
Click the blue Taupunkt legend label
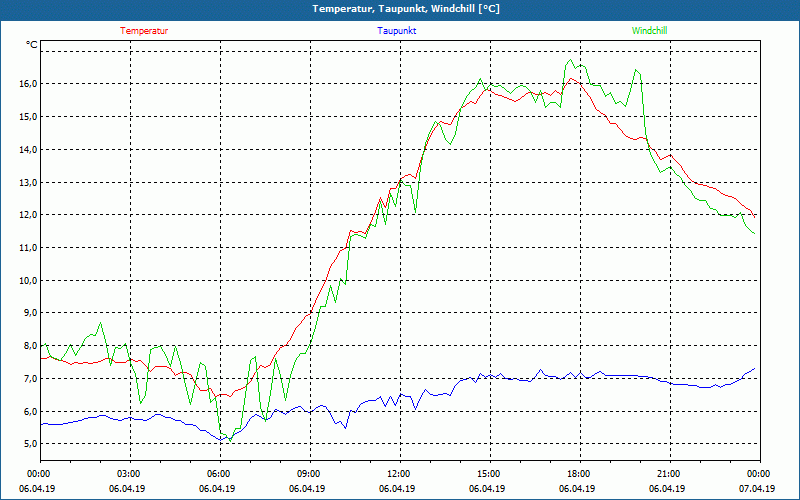(x=396, y=31)
